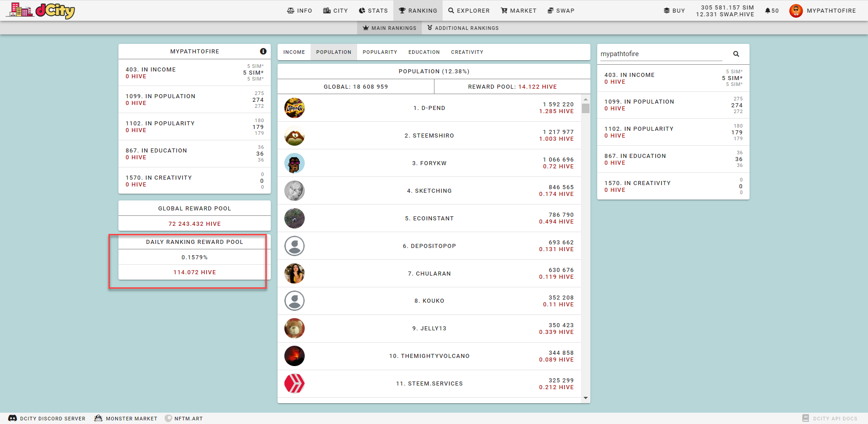Switch to Main Rankings tab
This screenshot has width=868, height=424.
pyautogui.click(x=389, y=28)
